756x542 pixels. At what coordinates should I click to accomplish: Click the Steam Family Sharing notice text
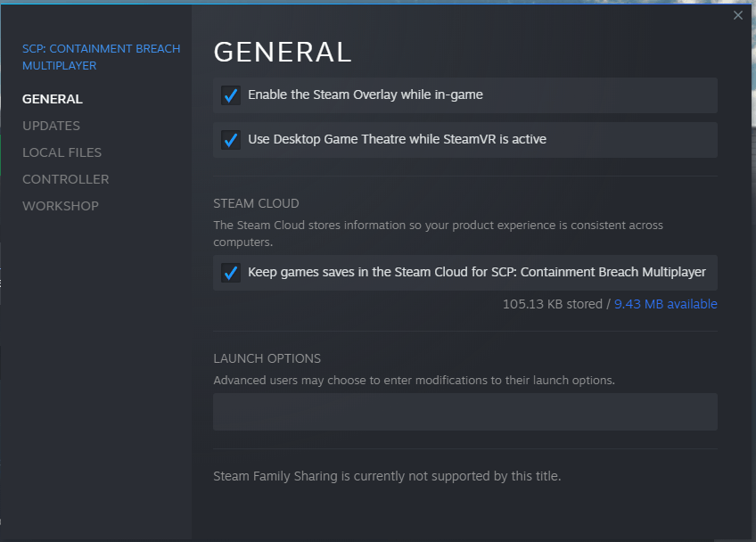coord(387,476)
